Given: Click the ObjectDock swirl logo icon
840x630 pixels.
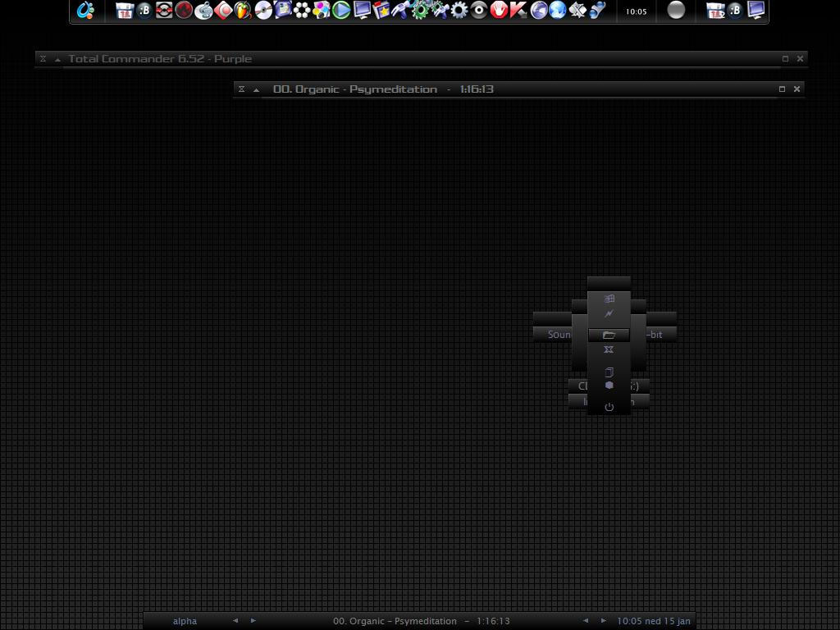Looking at the screenshot, I should point(85,10).
